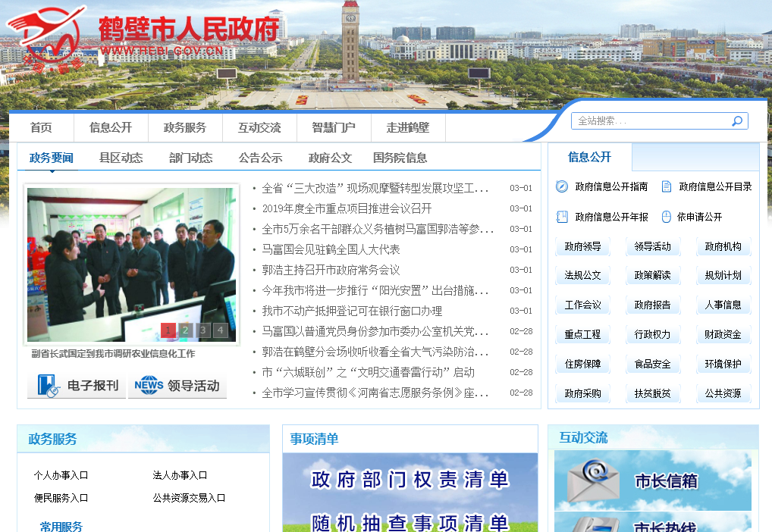Click the 环境保护 button
772x532 pixels.
723,365
